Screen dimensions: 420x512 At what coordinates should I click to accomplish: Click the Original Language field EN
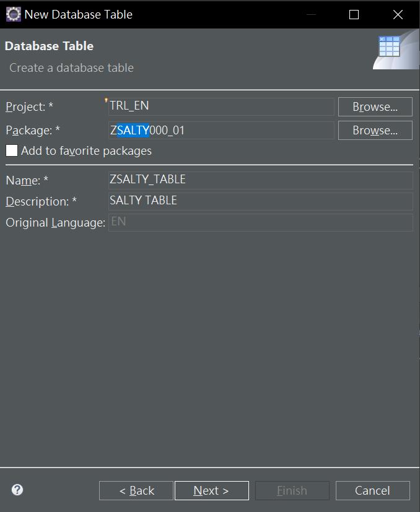click(x=261, y=222)
